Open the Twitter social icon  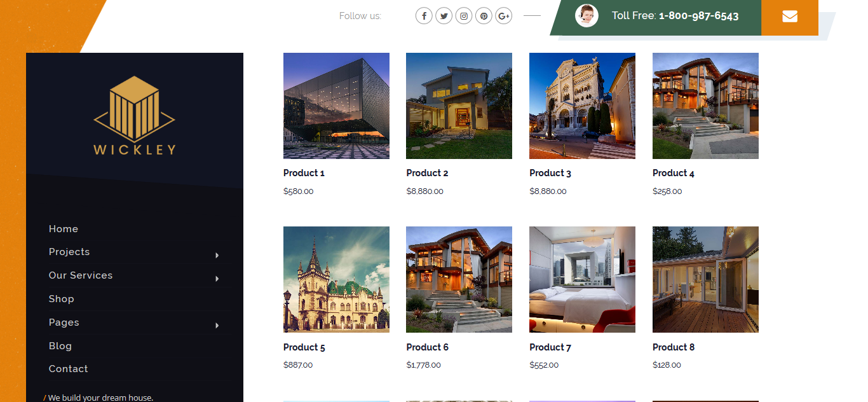coord(444,16)
